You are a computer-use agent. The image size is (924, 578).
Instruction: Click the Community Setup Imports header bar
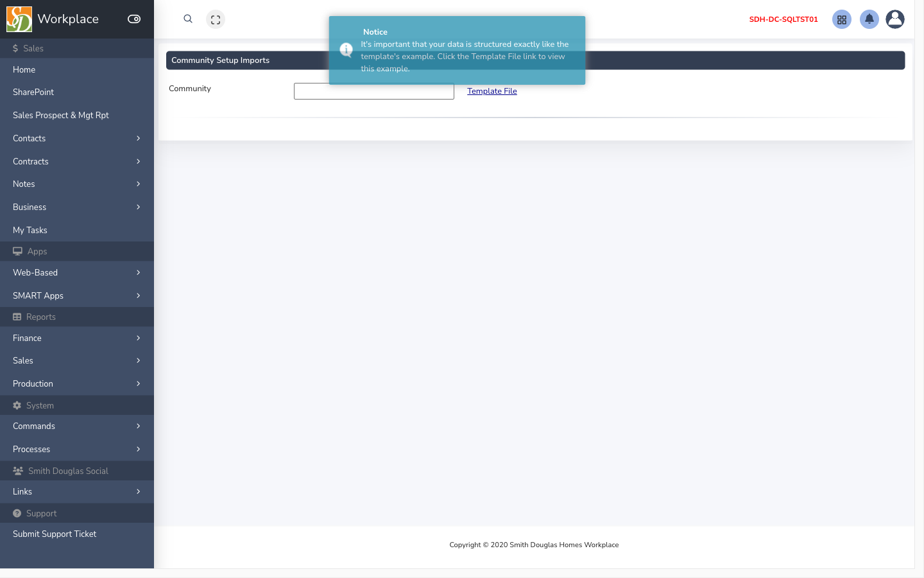pos(535,60)
